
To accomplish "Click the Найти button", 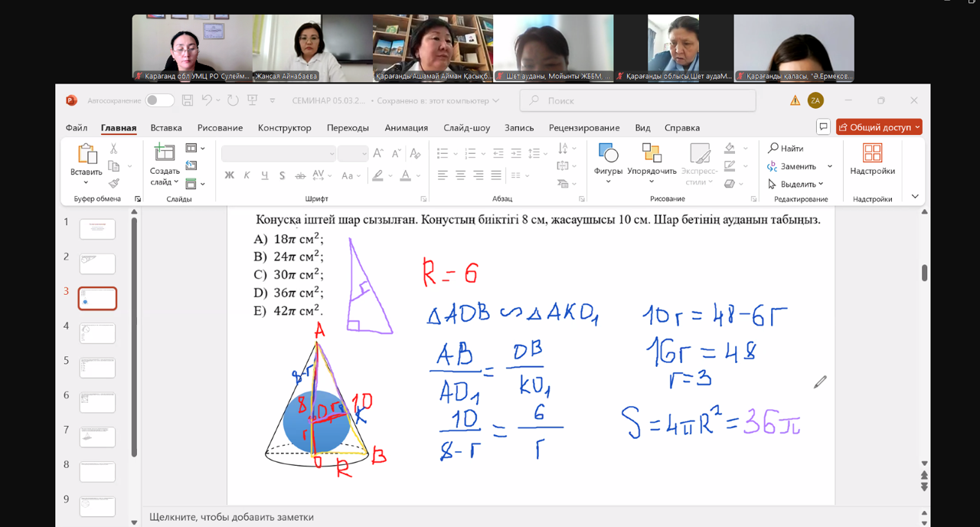I will [786, 149].
